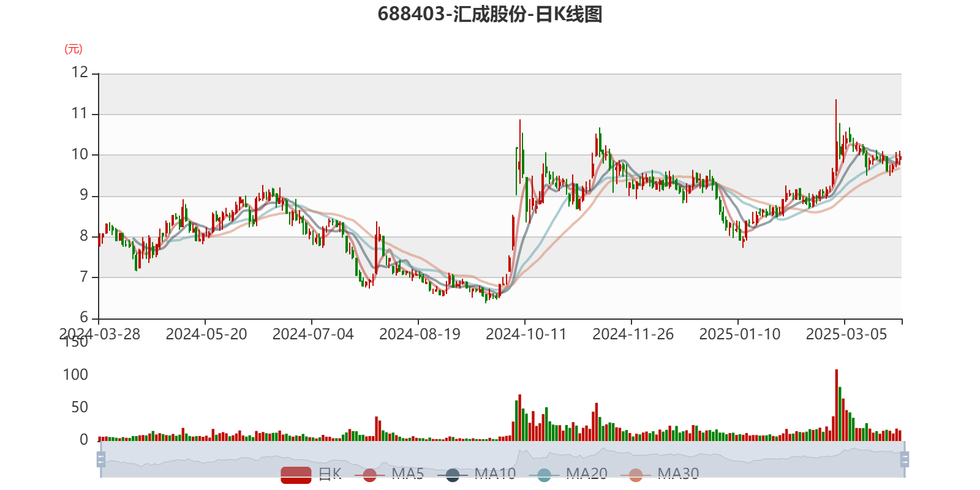The image size is (980, 490).
Task: Click the price axis label 9
Action: pyautogui.click(x=84, y=195)
